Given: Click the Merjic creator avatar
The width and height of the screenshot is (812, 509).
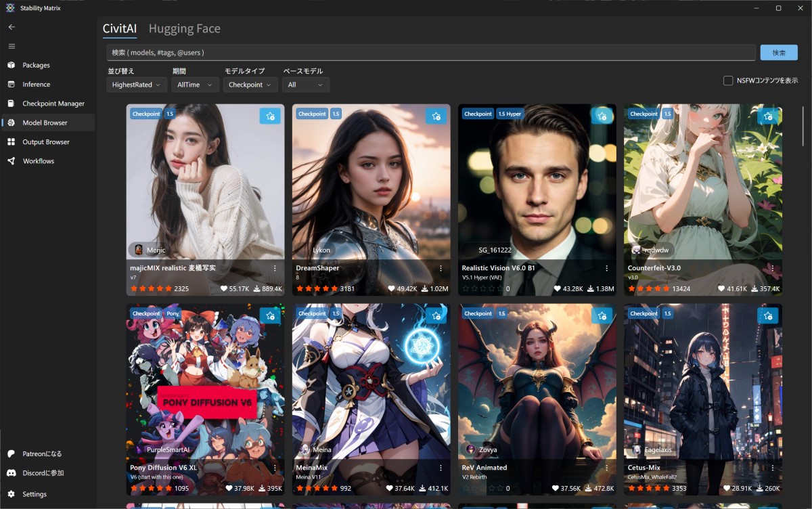Looking at the screenshot, I should (139, 250).
